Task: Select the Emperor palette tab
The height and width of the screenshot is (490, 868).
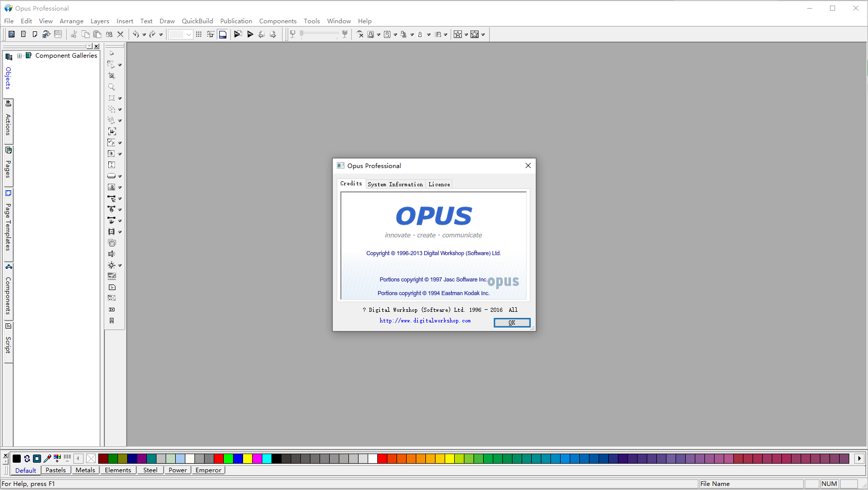Action: [x=208, y=470]
